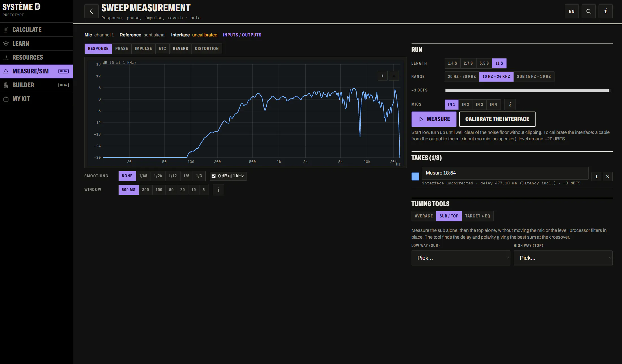Click the Système D logo
Image resolution: width=622 pixels, height=364 pixels.
[x=21, y=7]
